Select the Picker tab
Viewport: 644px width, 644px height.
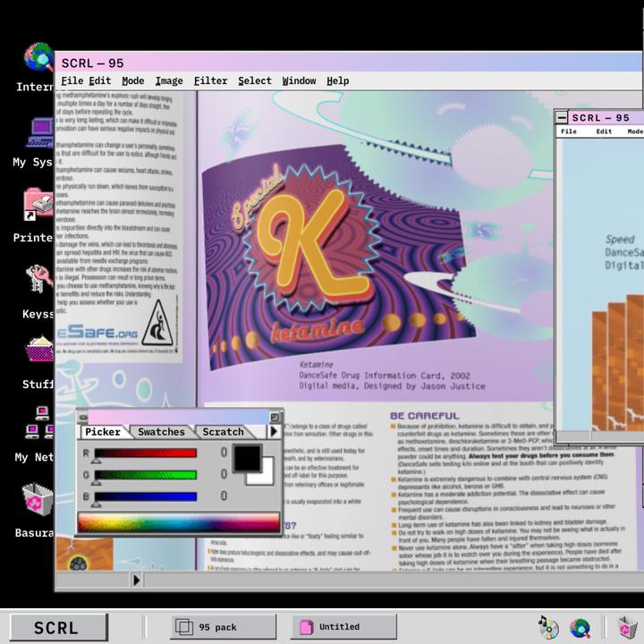click(x=103, y=432)
